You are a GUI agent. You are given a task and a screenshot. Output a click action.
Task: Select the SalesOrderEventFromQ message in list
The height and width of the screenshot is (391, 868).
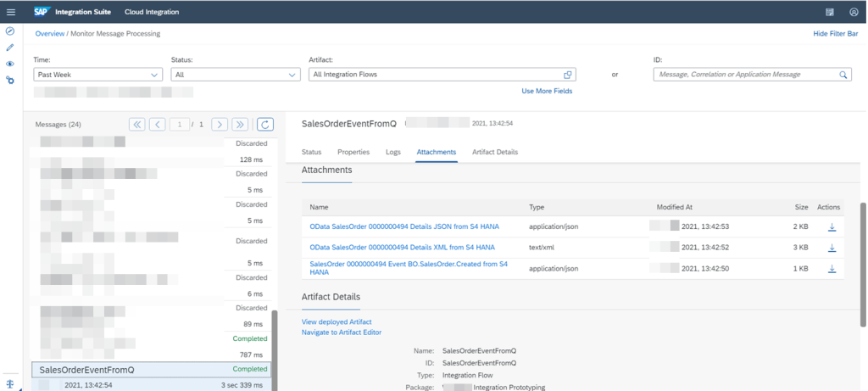coord(151,377)
